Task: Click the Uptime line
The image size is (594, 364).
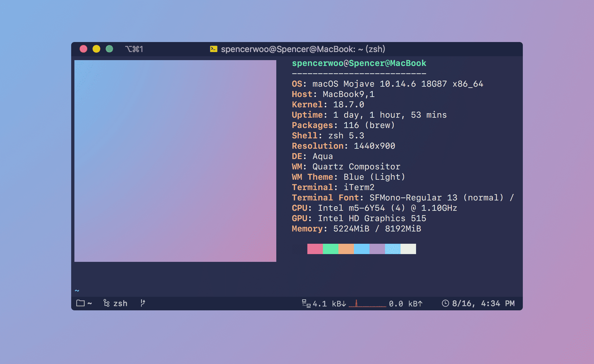Action: [369, 115]
